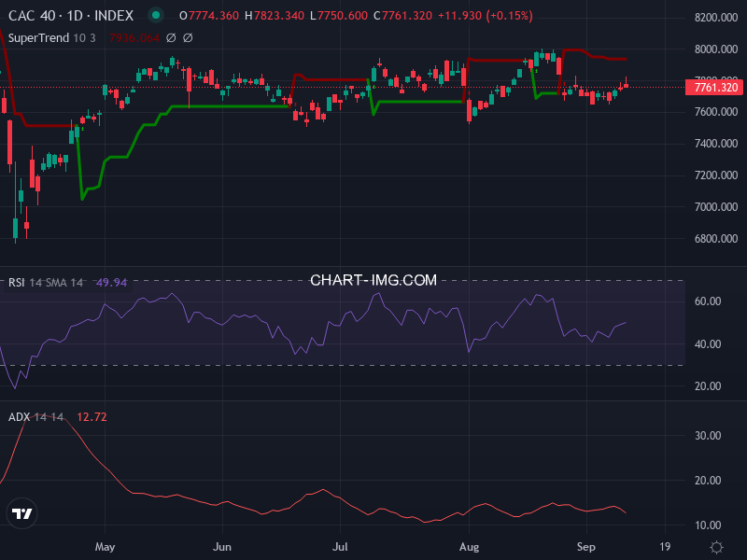Click the current price label 7761.320 on the axis

point(714,88)
